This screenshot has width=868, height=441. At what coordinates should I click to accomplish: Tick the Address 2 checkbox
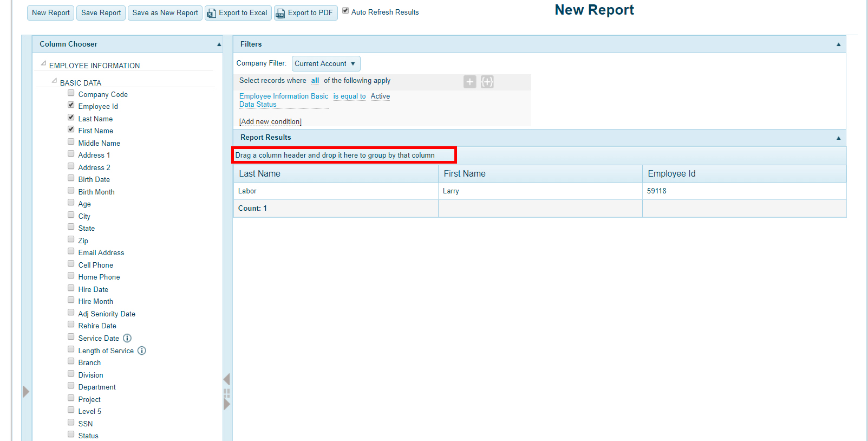(x=71, y=166)
